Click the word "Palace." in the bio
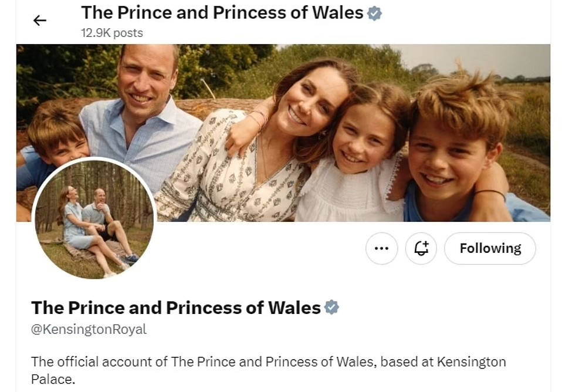562x392 pixels. pos(53,379)
